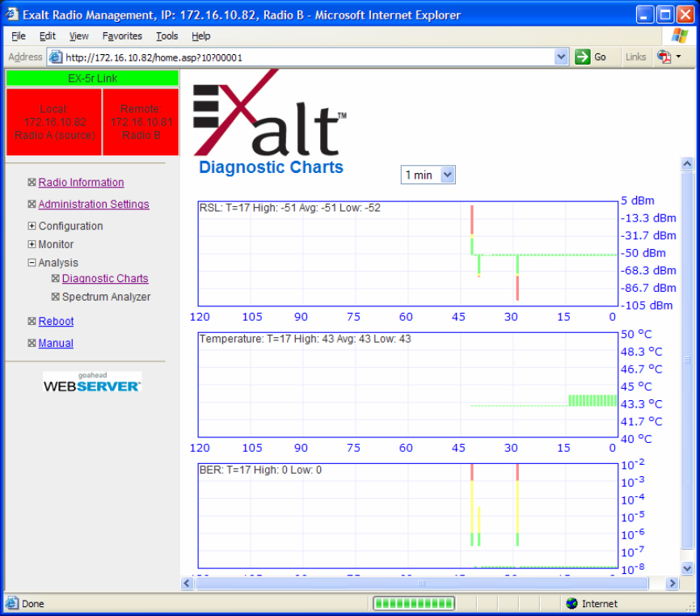Open the Radio Information link
The height and width of the screenshot is (616, 700).
tap(82, 182)
